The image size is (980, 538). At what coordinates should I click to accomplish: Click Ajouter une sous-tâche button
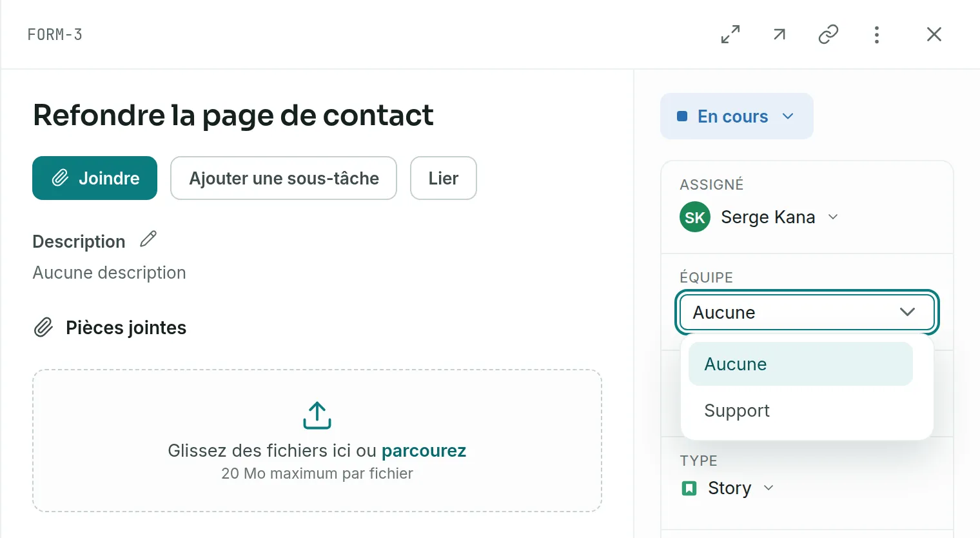click(x=284, y=178)
